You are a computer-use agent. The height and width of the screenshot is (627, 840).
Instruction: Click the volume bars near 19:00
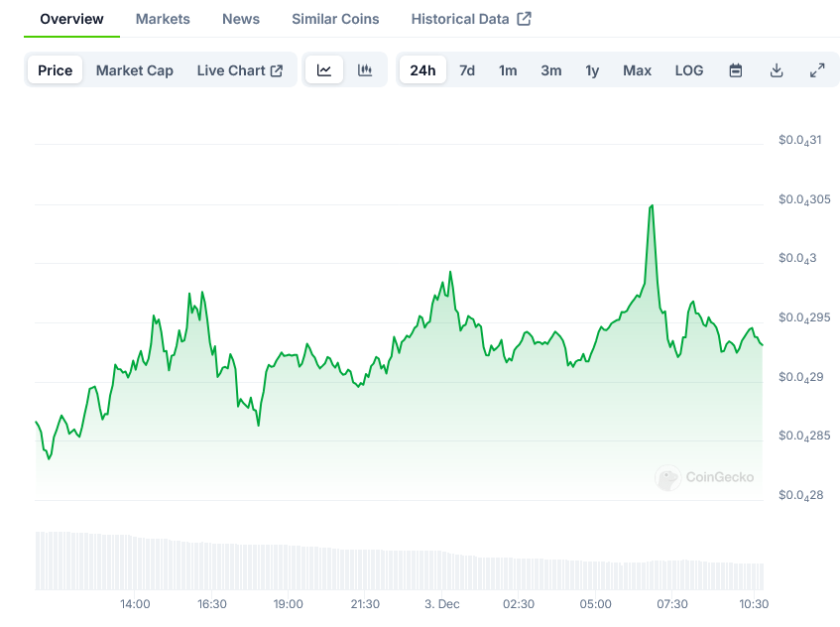288,566
